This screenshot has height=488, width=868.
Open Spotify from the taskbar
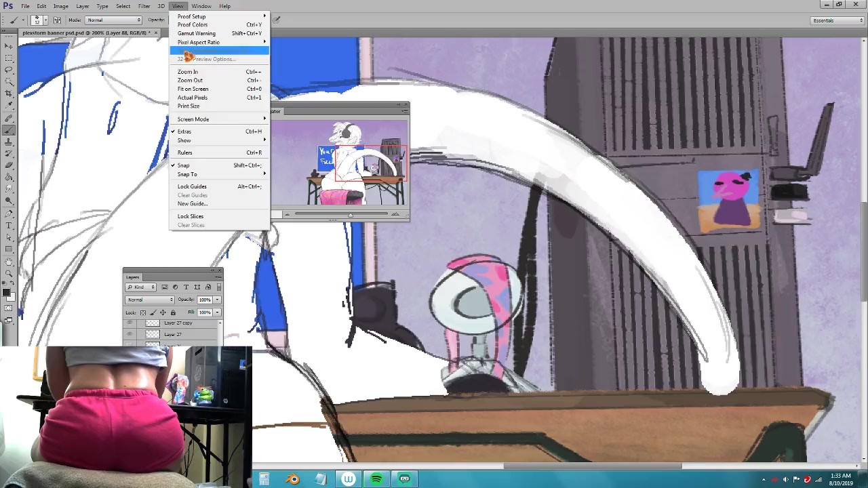pyautogui.click(x=376, y=479)
